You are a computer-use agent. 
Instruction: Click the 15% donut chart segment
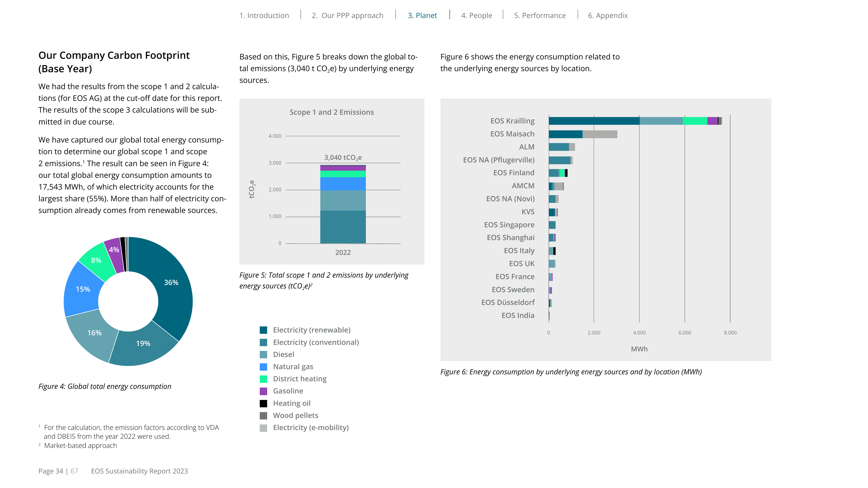pyautogui.click(x=83, y=289)
